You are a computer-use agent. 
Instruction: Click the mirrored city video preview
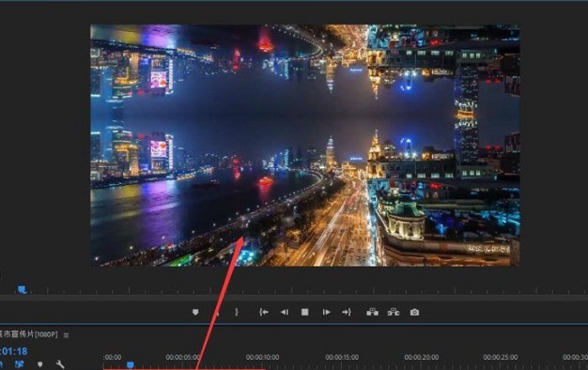(x=305, y=146)
